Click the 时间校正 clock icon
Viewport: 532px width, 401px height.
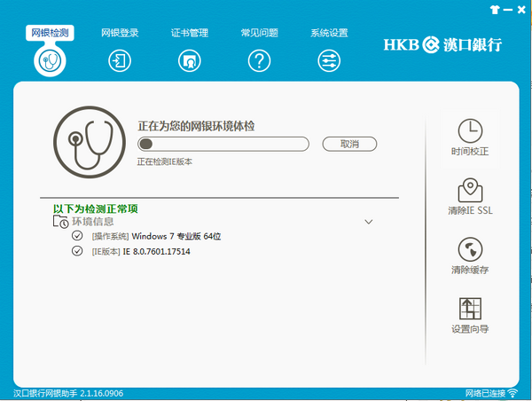click(x=470, y=130)
